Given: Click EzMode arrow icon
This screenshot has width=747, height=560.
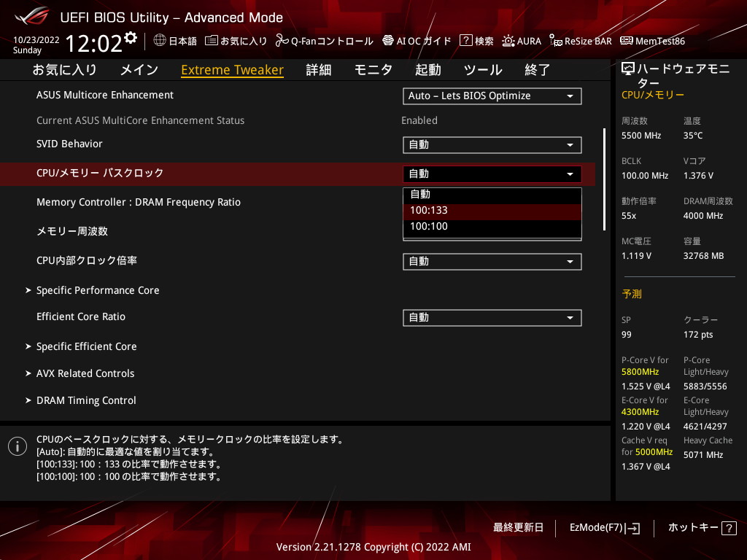Looking at the screenshot, I should pos(633,528).
